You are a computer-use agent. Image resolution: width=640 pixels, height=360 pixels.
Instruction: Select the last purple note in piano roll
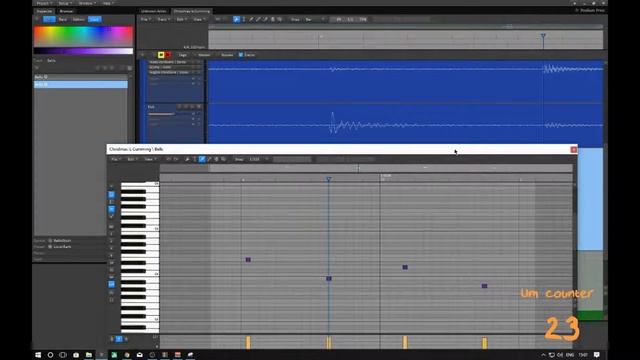[x=484, y=286]
